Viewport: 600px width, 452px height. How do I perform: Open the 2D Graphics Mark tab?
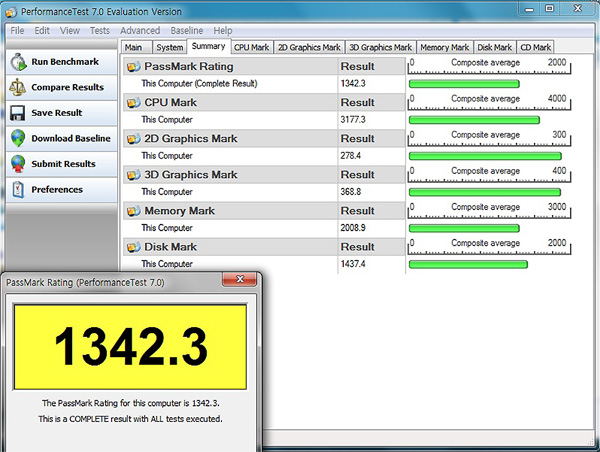(309, 47)
